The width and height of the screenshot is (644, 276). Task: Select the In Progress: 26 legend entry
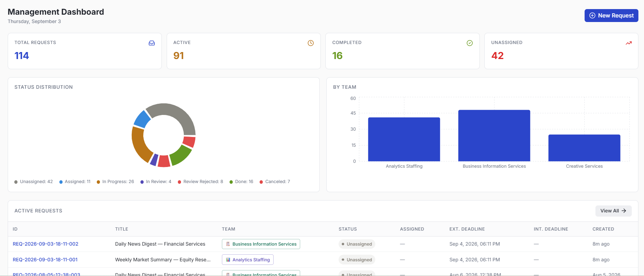click(115, 182)
